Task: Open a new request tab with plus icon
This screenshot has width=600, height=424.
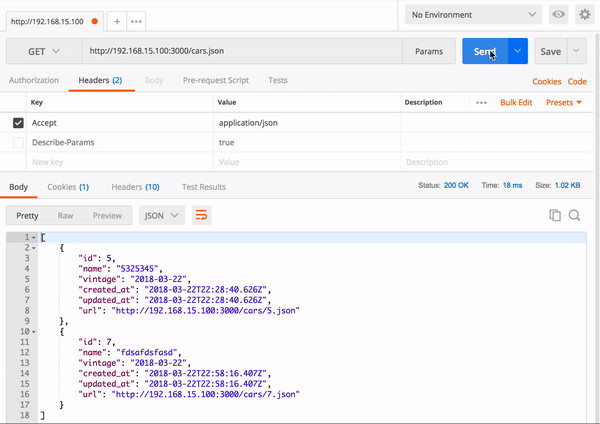Action: tap(117, 21)
